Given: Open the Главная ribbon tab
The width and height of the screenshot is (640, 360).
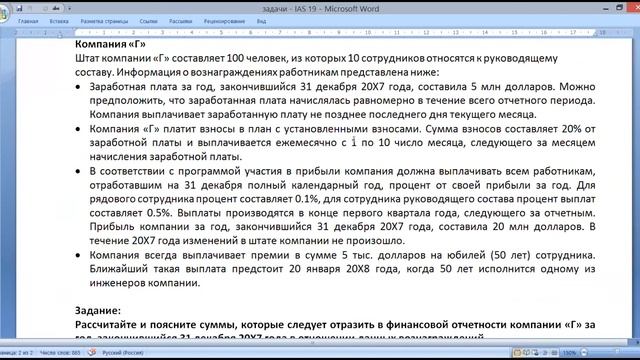Looking at the screenshot, I should (x=28, y=21).
